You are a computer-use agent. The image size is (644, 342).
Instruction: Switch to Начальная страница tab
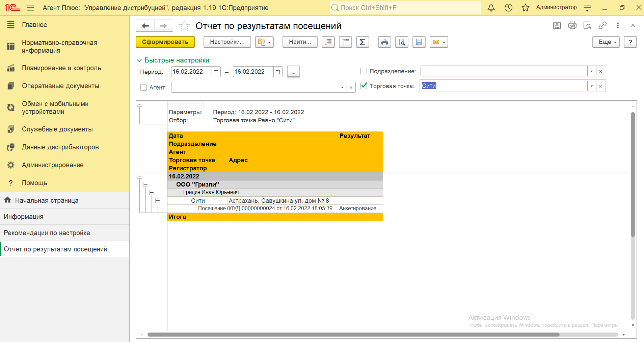tap(47, 200)
